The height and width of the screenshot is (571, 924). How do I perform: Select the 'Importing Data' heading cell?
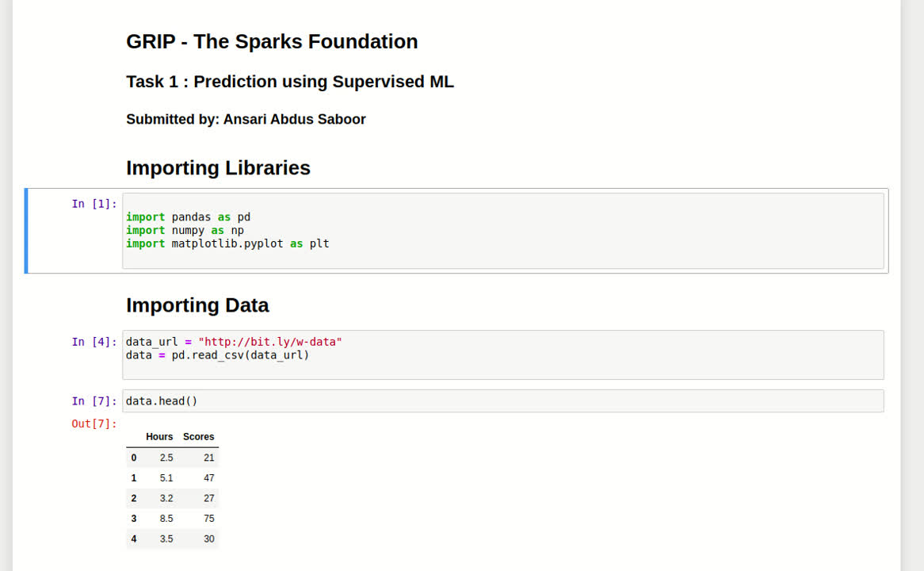[197, 305]
